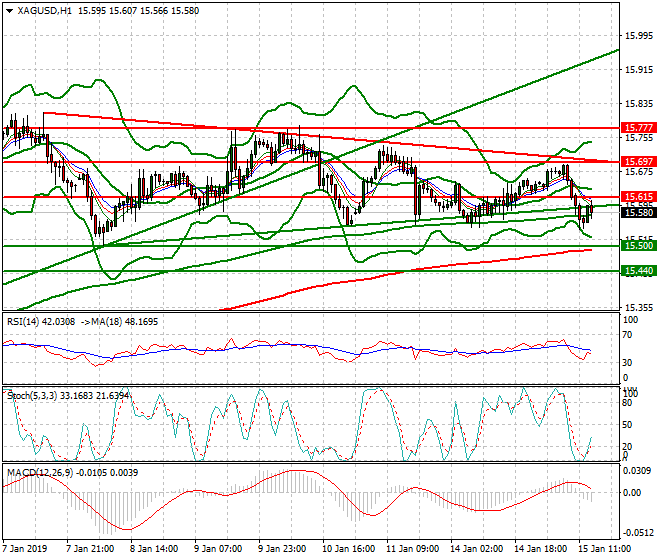Click the RSI scale value 30
Image resolution: width=660 pixels, height=560 pixels.
point(627,363)
